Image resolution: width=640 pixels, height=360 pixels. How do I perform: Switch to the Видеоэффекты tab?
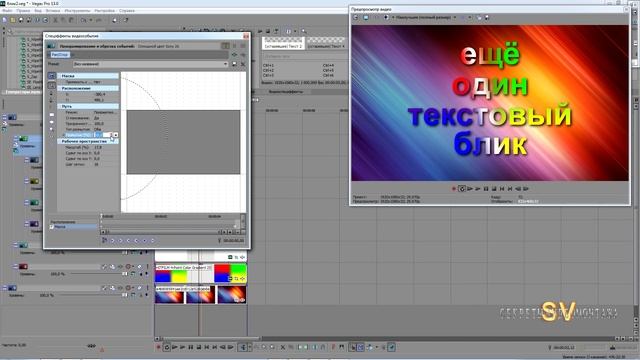tap(285, 92)
